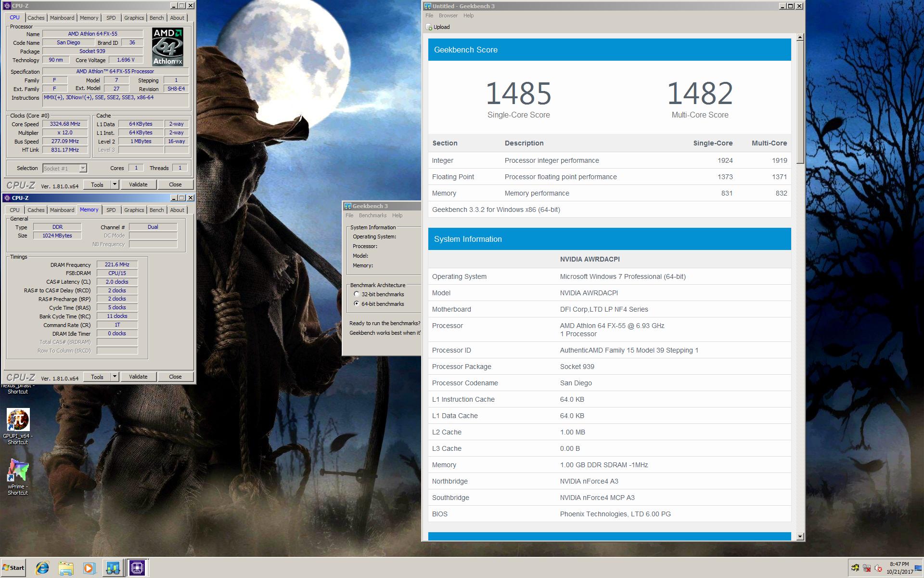Click the 1485 Single-Core Score
This screenshot has width=924, height=578.
click(518, 93)
